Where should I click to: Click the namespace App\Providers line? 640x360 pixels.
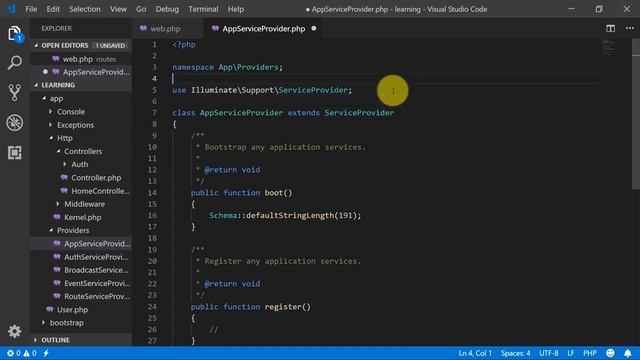(227, 67)
